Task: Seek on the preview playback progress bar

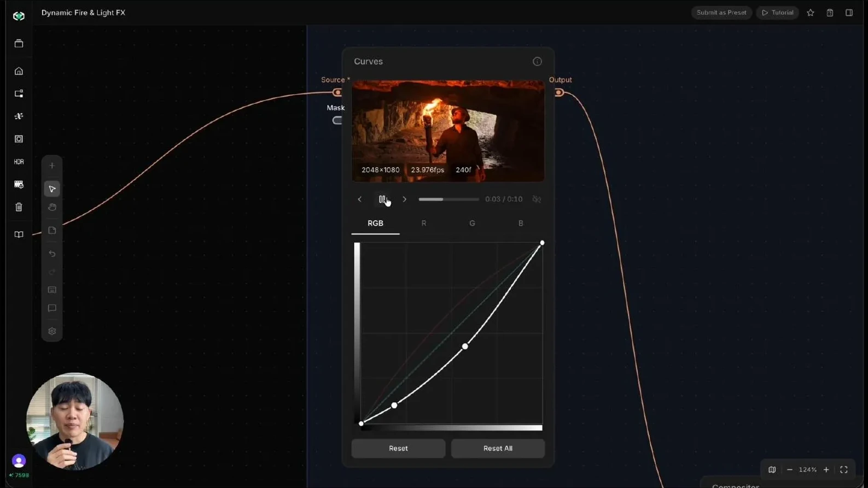Action: pyautogui.click(x=448, y=199)
